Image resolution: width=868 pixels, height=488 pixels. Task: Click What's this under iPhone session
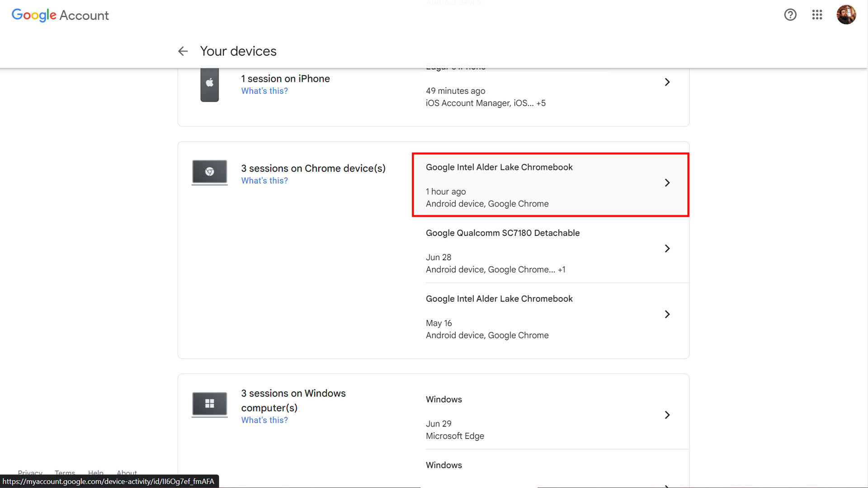264,91
